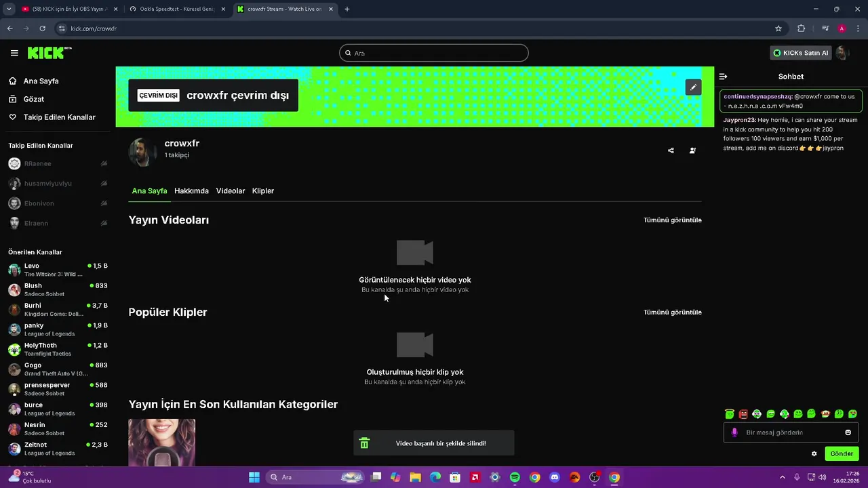The height and width of the screenshot is (488, 868).
Task: Click the share icon next to crowxfr
Action: pyautogui.click(x=671, y=150)
